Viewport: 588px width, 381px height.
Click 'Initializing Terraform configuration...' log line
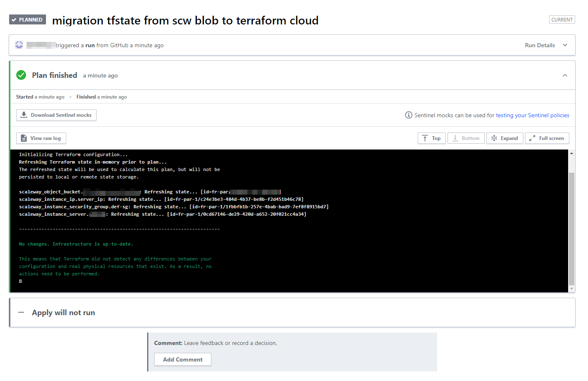[73, 154]
